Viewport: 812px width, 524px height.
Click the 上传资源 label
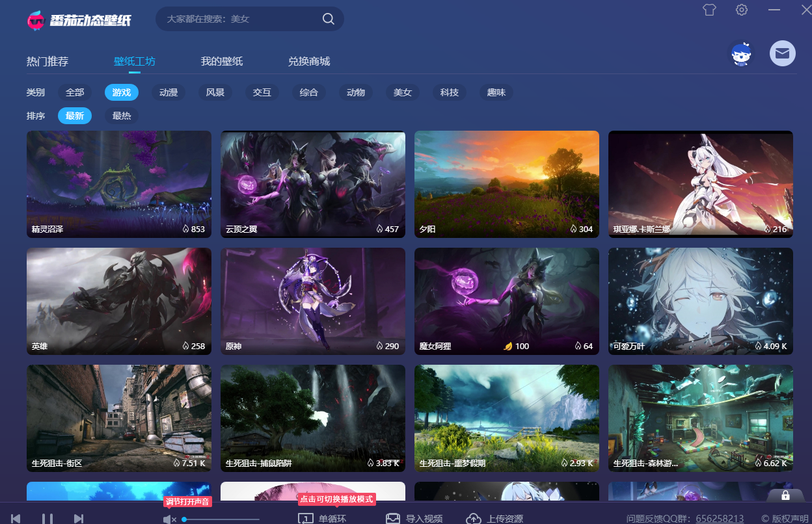(505, 519)
